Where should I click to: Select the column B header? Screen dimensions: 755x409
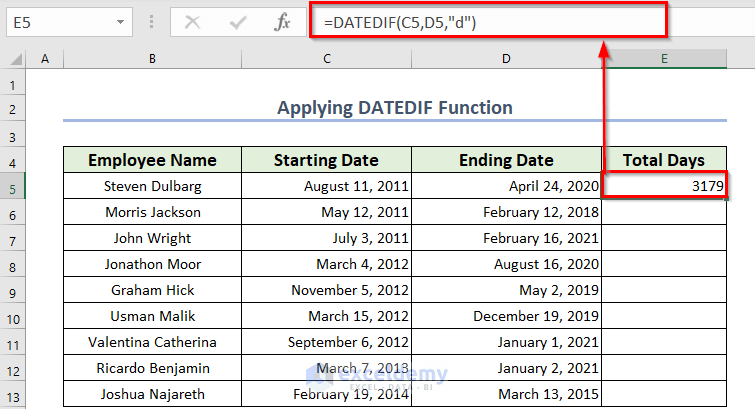pyautogui.click(x=152, y=60)
